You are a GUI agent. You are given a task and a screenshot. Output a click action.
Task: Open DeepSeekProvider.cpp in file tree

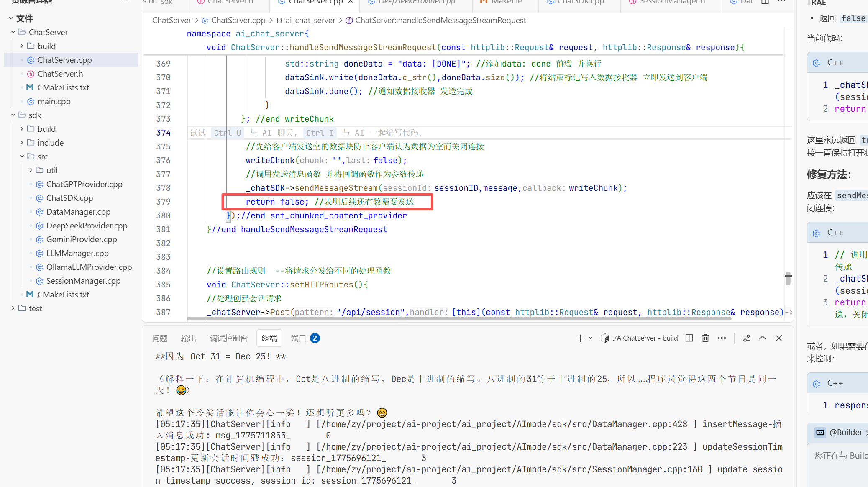87,226
